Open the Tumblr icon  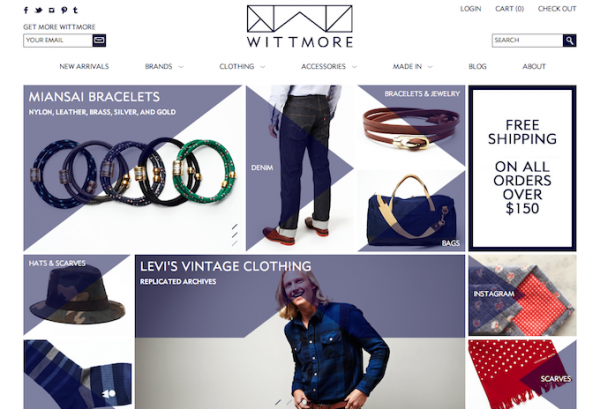[75, 10]
